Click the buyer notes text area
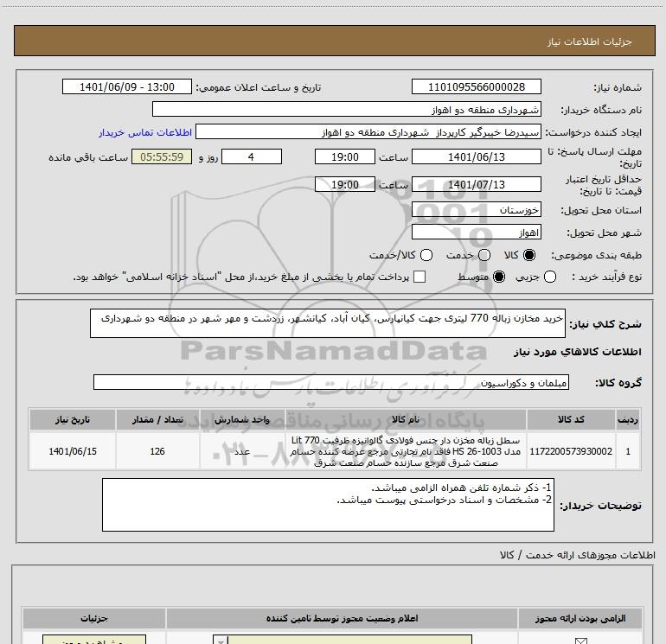This screenshot has width=666, height=644. click(328, 505)
